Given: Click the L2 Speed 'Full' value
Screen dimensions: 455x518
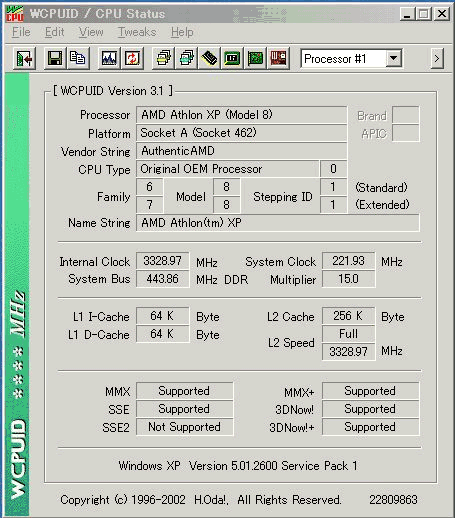Looking at the screenshot, I should tap(348, 334).
